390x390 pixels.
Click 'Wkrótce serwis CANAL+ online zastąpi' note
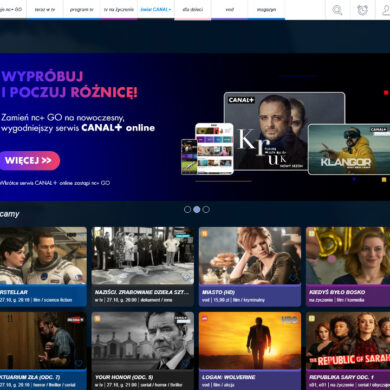(x=55, y=183)
